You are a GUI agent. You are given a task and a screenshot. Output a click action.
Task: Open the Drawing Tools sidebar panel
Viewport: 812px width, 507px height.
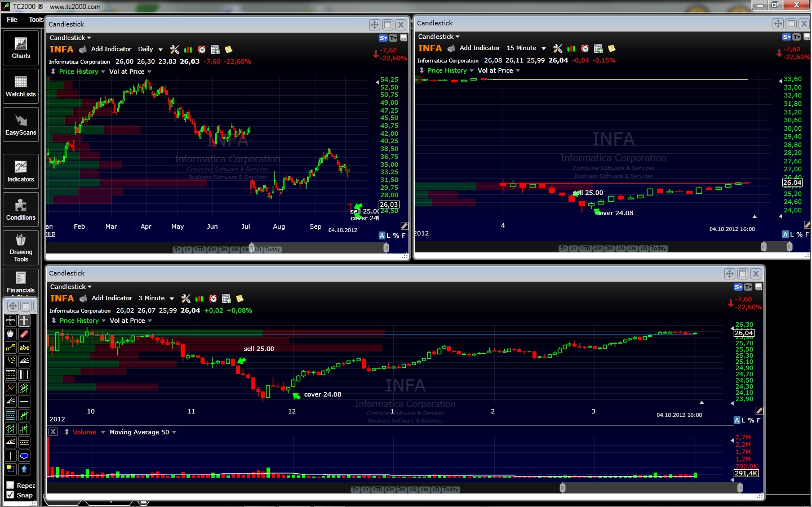pos(21,248)
